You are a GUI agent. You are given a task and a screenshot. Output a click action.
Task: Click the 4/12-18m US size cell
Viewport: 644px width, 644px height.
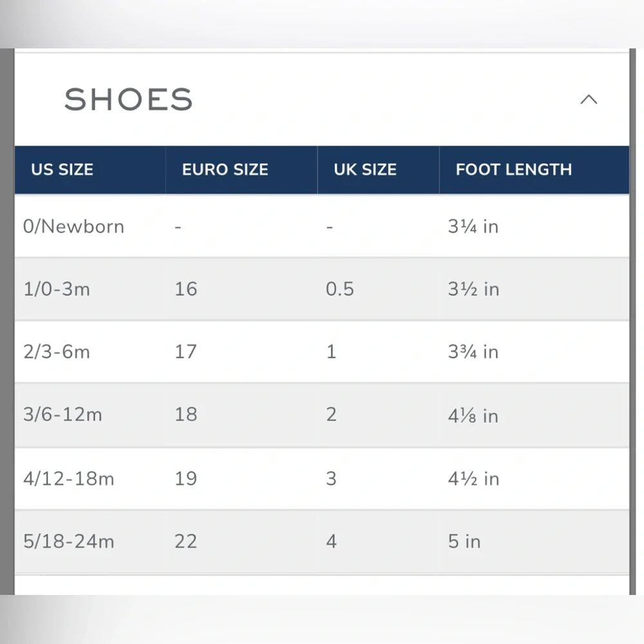tap(69, 479)
